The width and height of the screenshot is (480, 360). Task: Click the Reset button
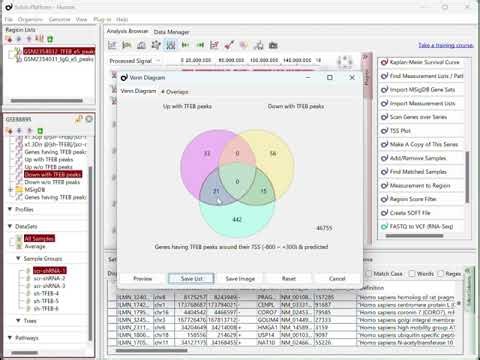click(289, 278)
